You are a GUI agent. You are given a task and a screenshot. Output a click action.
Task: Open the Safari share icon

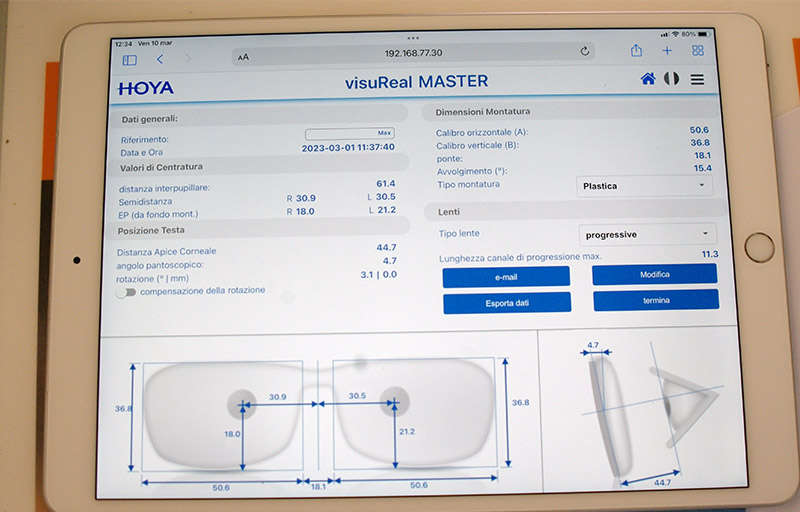pyautogui.click(x=636, y=50)
